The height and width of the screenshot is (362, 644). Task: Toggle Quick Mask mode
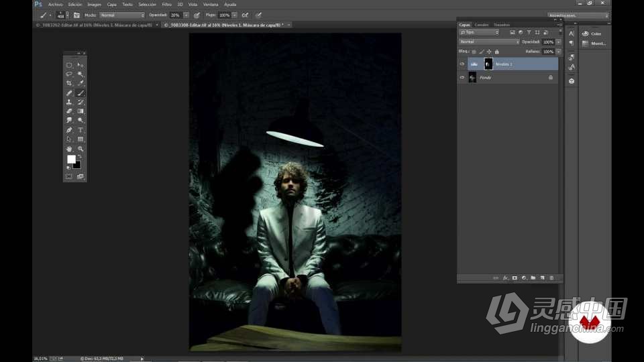click(x=69, y=176)
